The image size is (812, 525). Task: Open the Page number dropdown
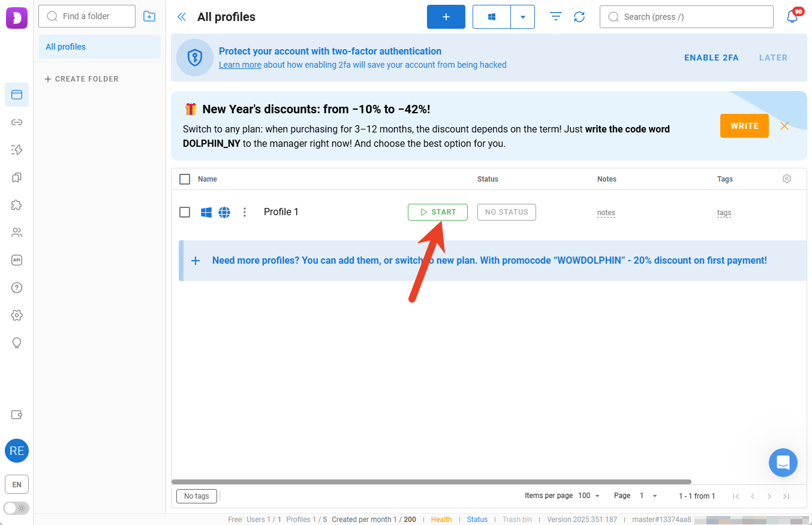click(x=649, y=496)
